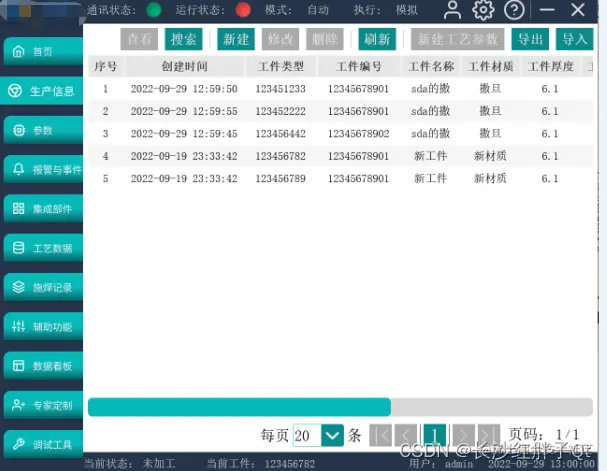The image size is (607, 471).
Task: Click the 查看 view button
Action: point(139,39)
